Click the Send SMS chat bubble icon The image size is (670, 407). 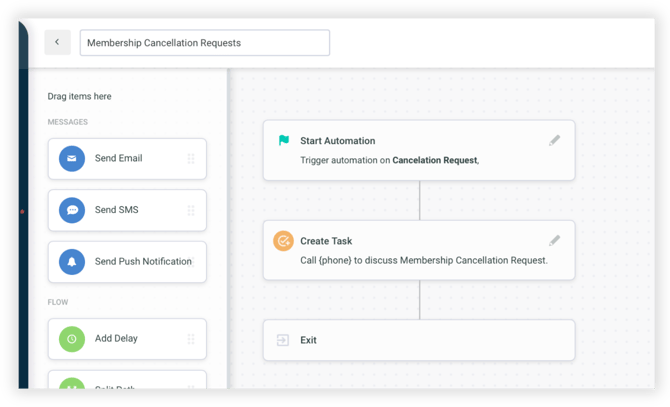point(72,210)
